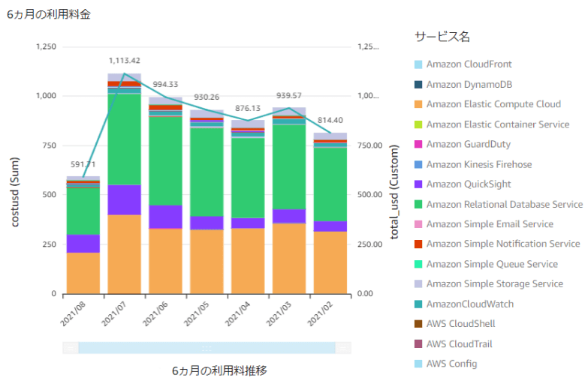The image size is (588, 381).
Task: Click the Amazon CloudFront legend color swatch
Action: coord(418,65)
